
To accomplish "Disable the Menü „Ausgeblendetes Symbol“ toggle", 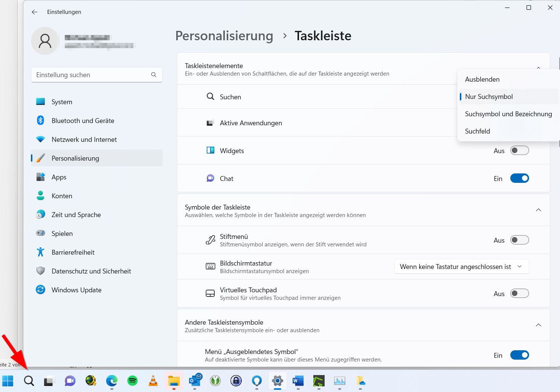I will (520, 355).
